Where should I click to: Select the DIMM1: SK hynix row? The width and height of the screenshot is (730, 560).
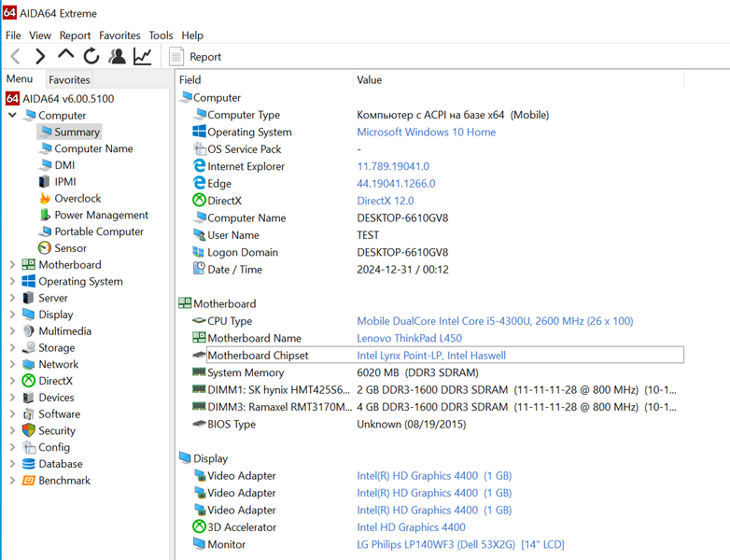point(438,389)
